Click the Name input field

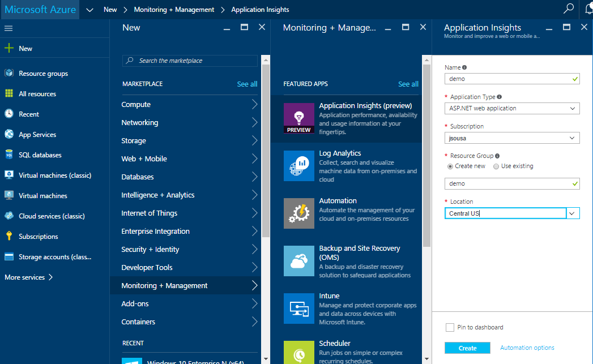[512, 79]
